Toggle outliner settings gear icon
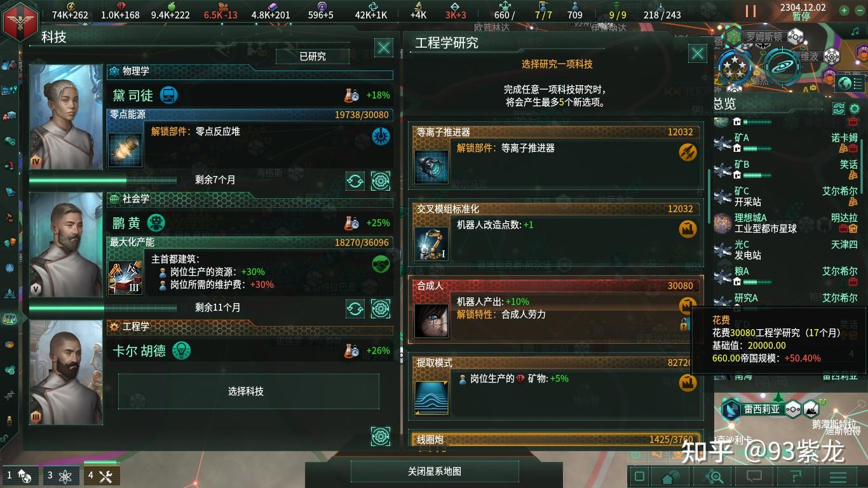Screen dimensions: 868x488 (x=855, y=109)
